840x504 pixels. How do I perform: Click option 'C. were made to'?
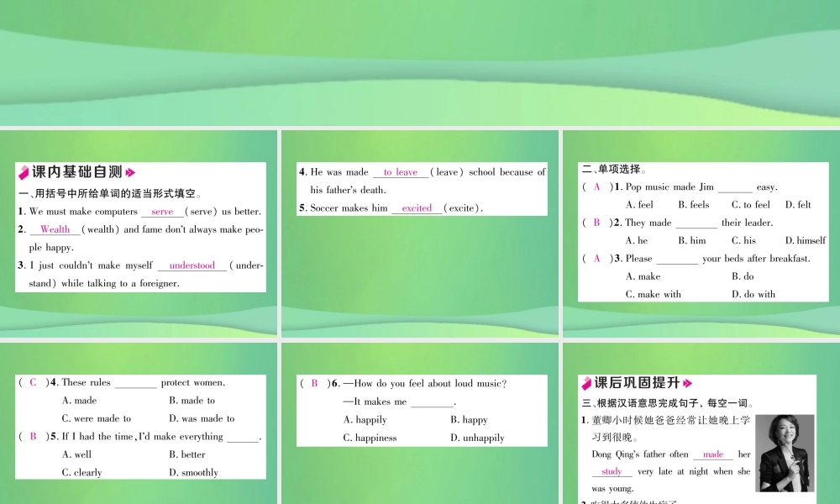tap(97, 418)
